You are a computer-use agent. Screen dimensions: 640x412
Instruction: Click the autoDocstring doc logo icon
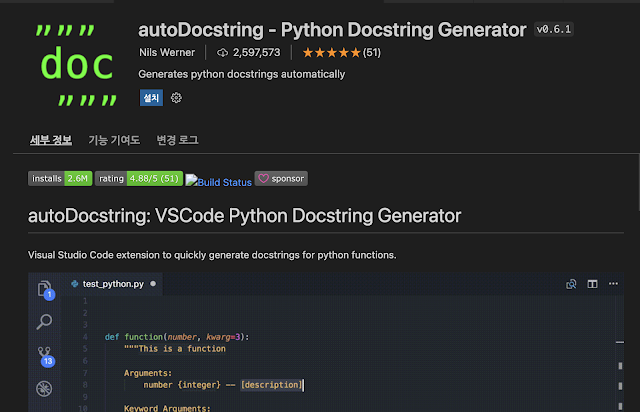pyautogui.click(x=77, y=65)
